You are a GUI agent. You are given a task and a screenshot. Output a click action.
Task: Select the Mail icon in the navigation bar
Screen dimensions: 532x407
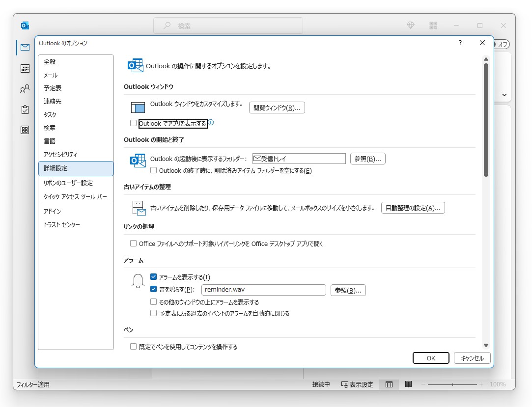point(25,47)
